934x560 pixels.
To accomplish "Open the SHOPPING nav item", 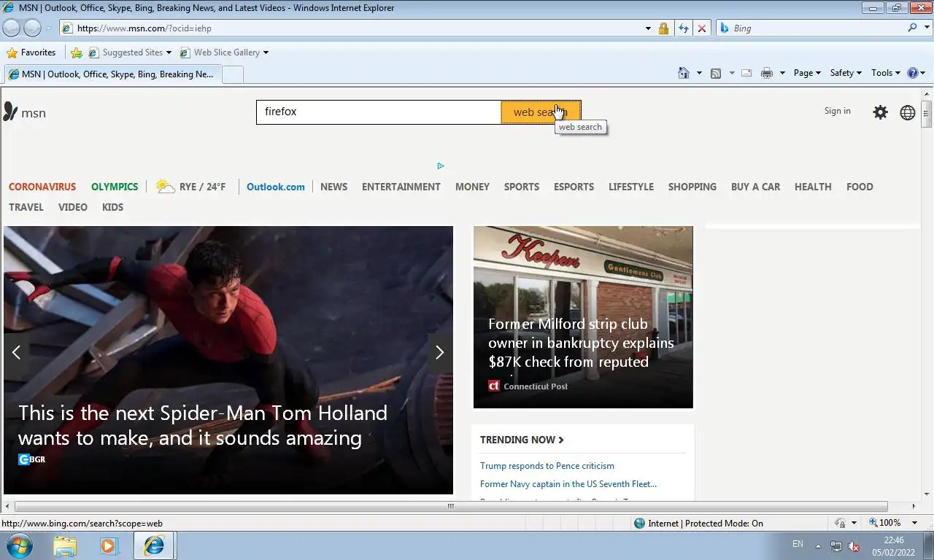I will tap(692, 187).
